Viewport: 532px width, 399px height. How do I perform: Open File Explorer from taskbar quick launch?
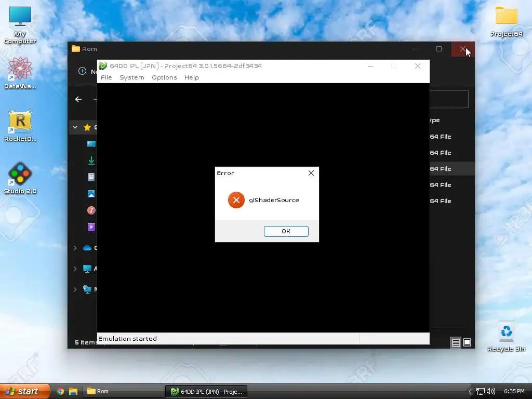click(73, 391)
